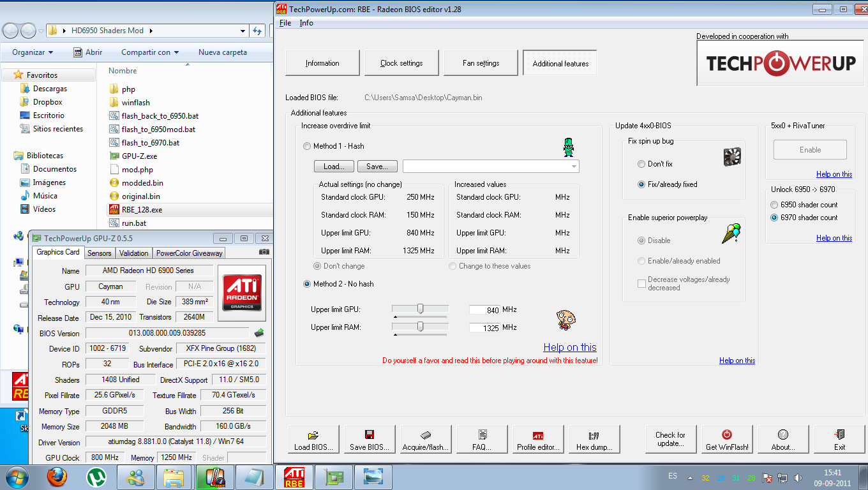Click the Exit button in RBE
Image resolution: width=868 pixels, height=490 pixels.
tap(839, 440)
